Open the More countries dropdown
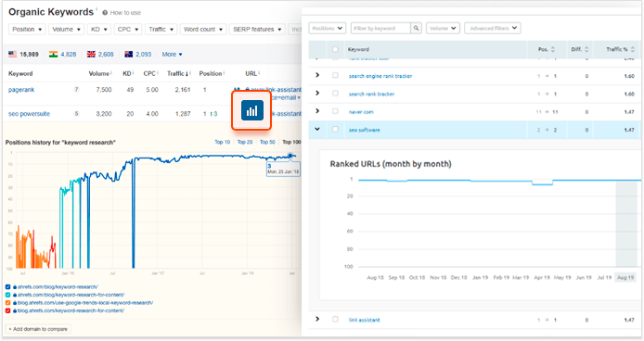Image resolution: width=644 pixels, height=341 pixels. [x=172, y=54]
